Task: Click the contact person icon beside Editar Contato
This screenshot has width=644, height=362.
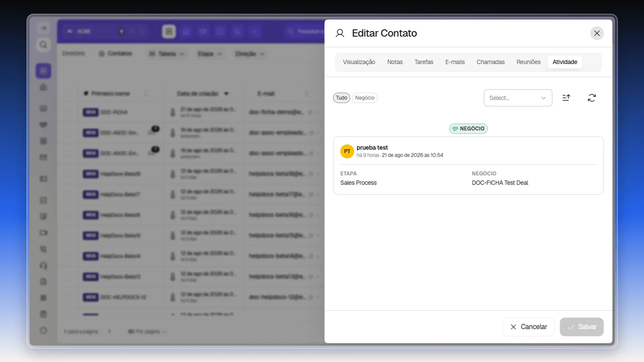Action: click(340, 33)
